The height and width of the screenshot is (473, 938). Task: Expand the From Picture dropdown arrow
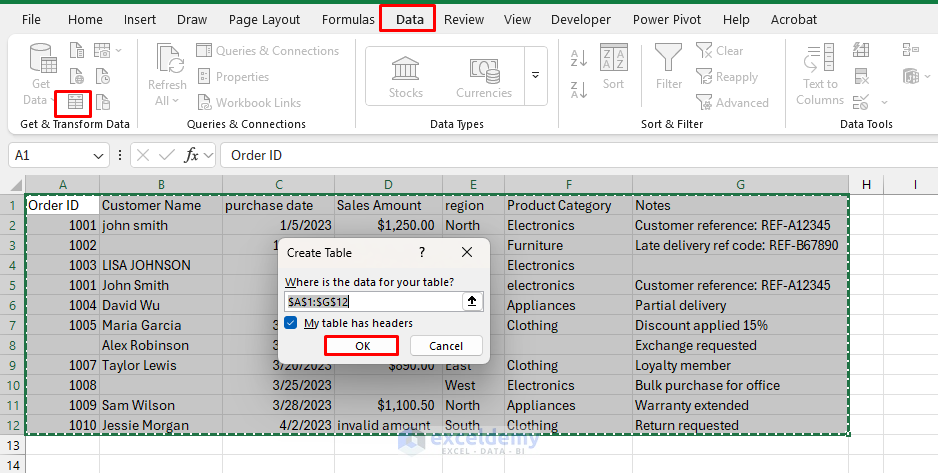[118, 50]
